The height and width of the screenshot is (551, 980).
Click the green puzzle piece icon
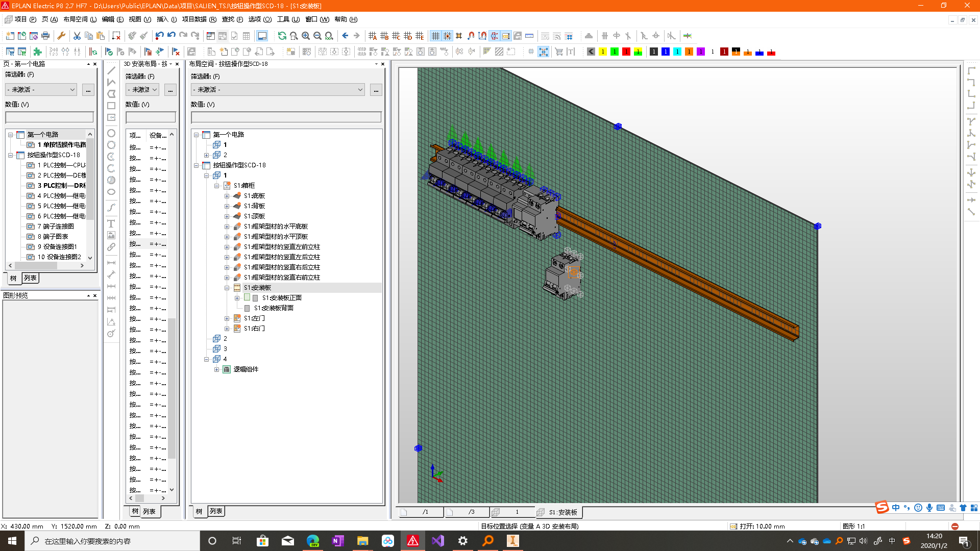(x=37, y=52)
